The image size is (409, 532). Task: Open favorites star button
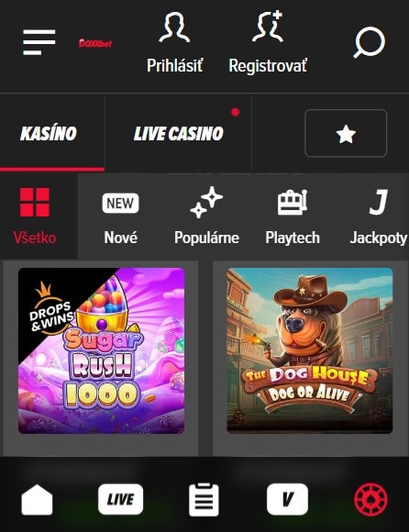(346, 133)
